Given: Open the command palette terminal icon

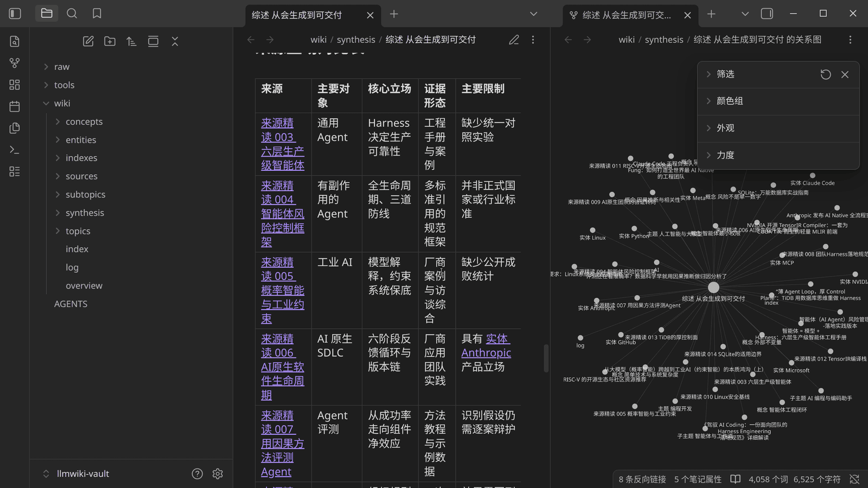Looking at the screenshot, I should tap(15, 150).
